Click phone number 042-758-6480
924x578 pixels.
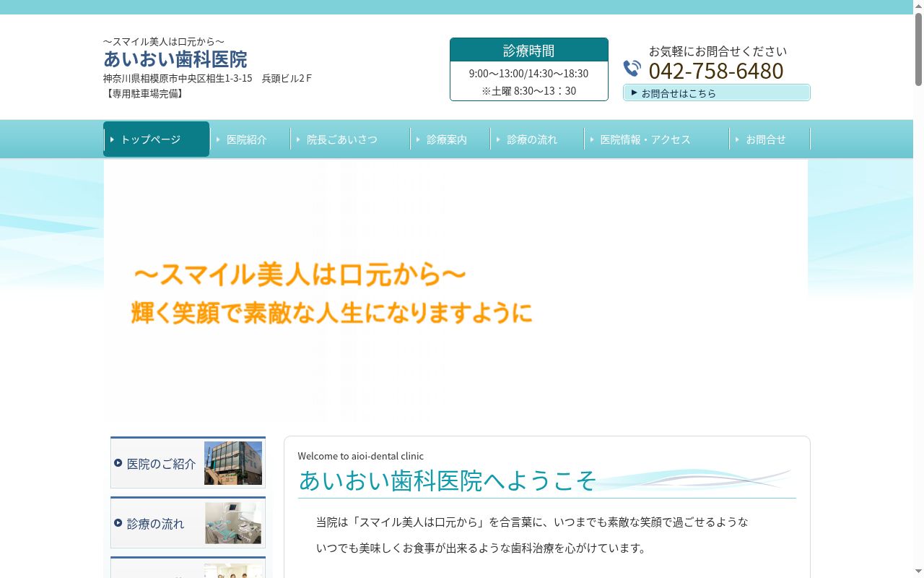pyautogui.click(x=716, y=71)
